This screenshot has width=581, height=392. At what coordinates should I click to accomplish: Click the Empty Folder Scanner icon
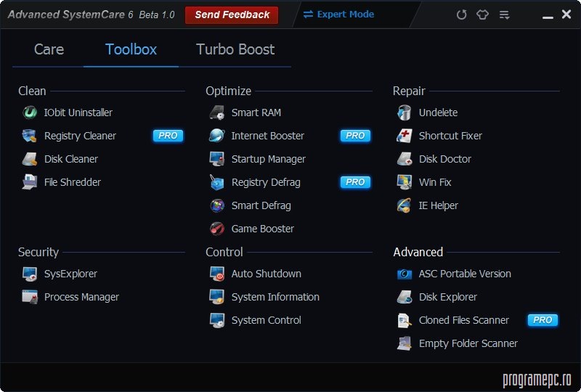[405, 343]
